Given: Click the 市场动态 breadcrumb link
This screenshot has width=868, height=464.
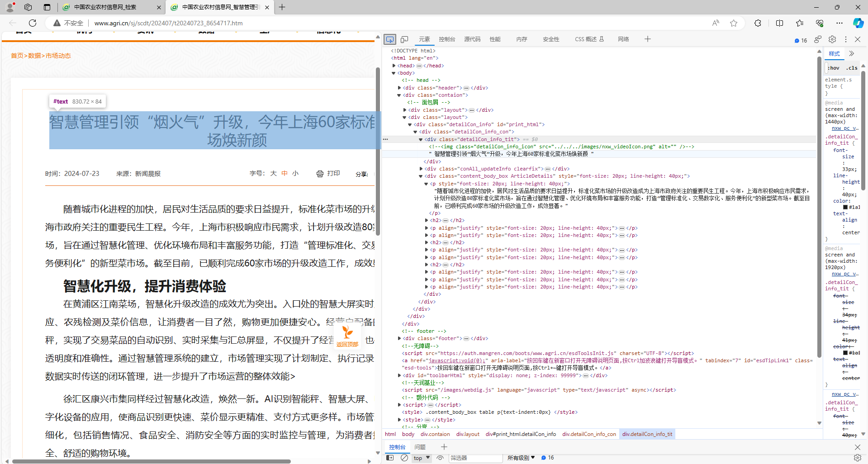Looking at the screenshot, I should pyautogui.click(x=58, y=56).
